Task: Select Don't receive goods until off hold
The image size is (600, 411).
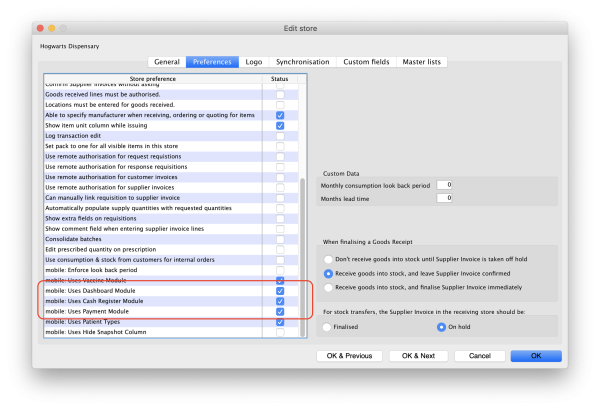Action: click(328, 257)
